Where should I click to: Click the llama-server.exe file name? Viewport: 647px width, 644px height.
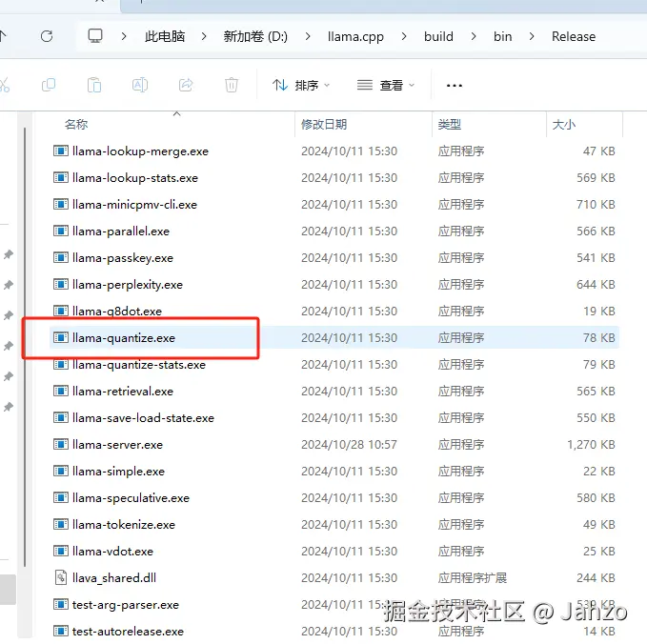(x=117, y=445)
